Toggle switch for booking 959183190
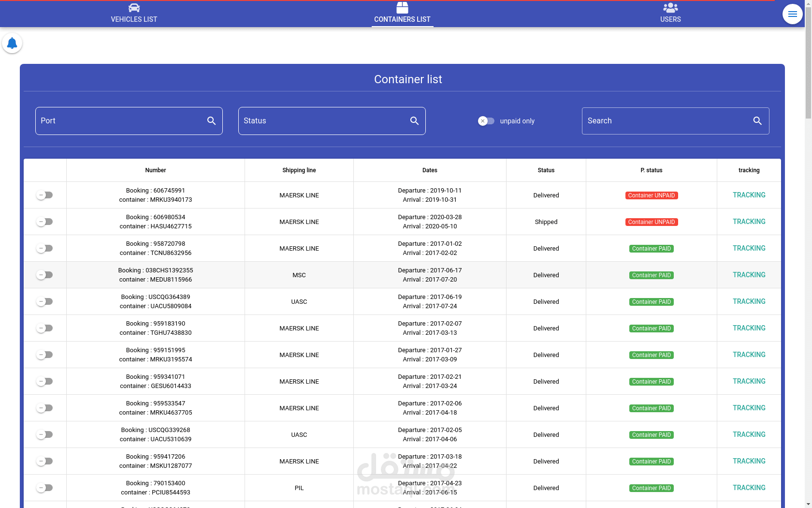This screenshot has height=508, width=812. [x=44, y=328]
